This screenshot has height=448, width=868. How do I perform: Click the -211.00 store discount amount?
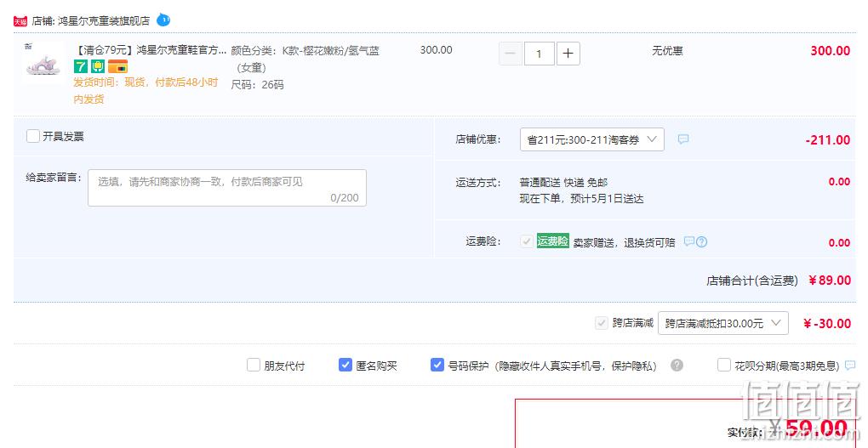pyautogui.click(x=828, y=140)
